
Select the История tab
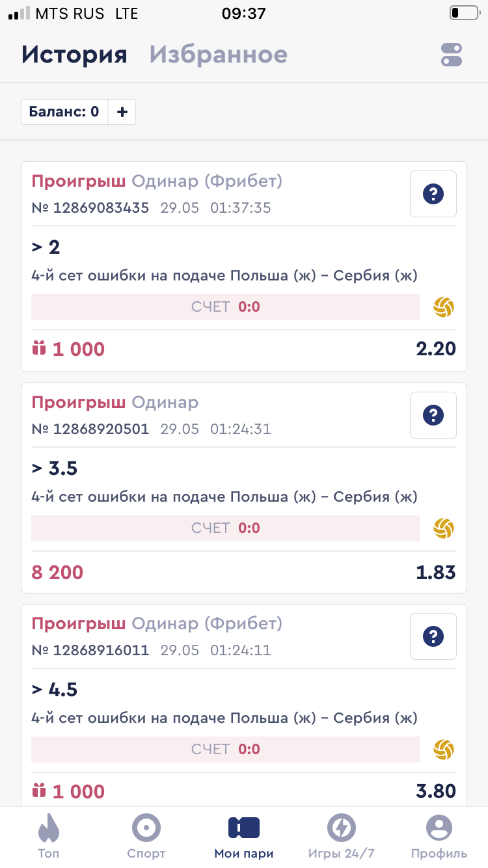[74, 55]
